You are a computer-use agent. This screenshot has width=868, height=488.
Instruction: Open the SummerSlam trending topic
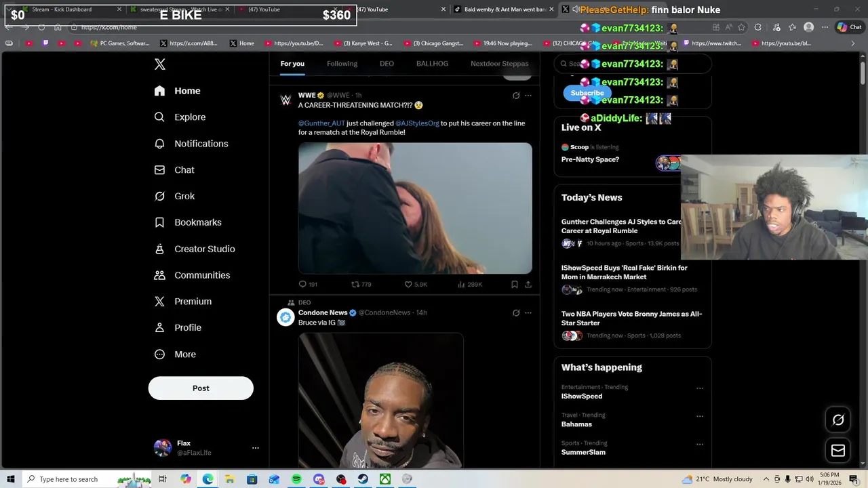583,453
